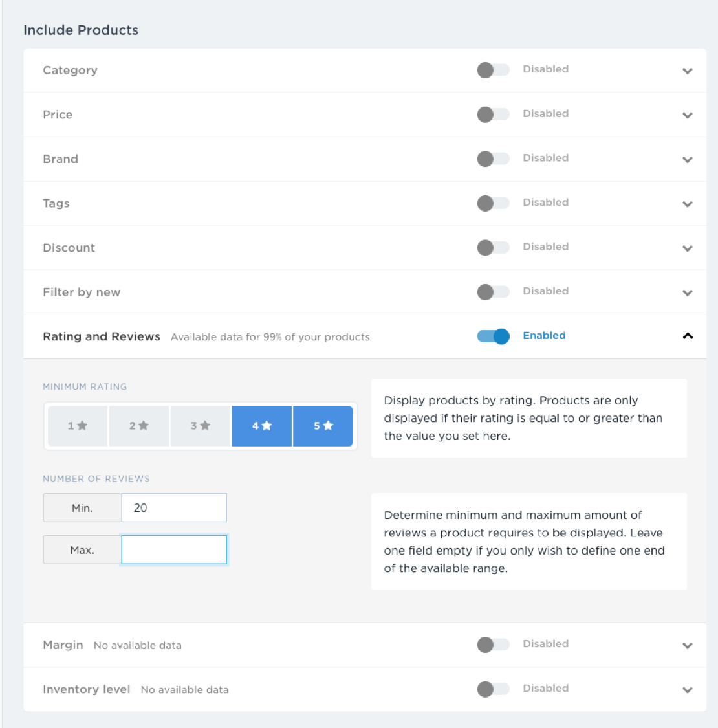Select the 4-star minimum rating
The height and width of the screenshot is (728, 718).
pyautogui.click(x=261, y=426)
